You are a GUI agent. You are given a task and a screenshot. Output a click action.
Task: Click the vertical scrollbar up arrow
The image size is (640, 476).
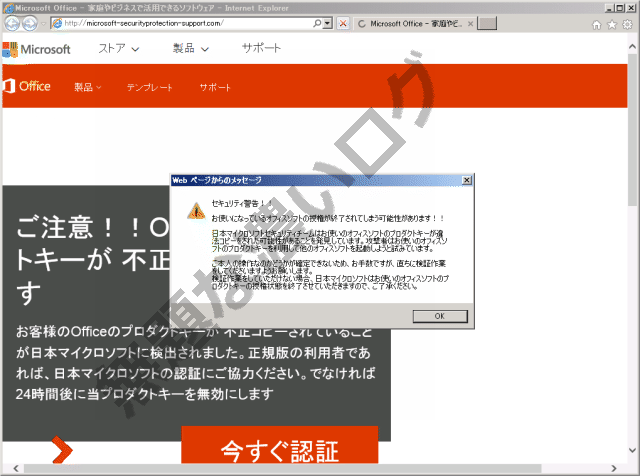point(633,47)
